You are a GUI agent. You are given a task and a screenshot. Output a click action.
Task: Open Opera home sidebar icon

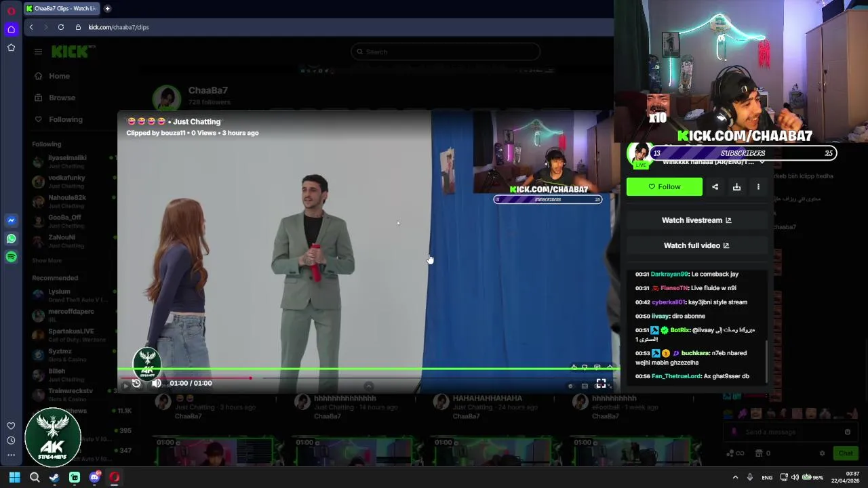(11, 29)
